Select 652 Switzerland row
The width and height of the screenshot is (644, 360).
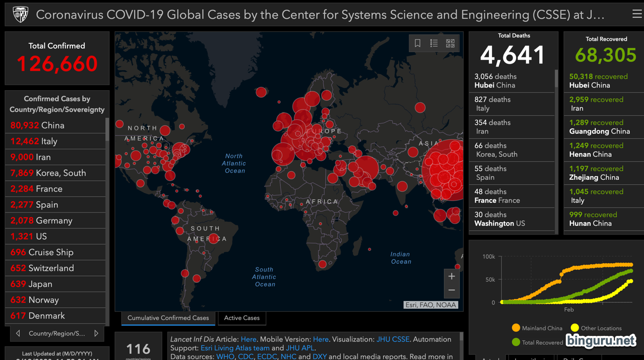(55, 268)
